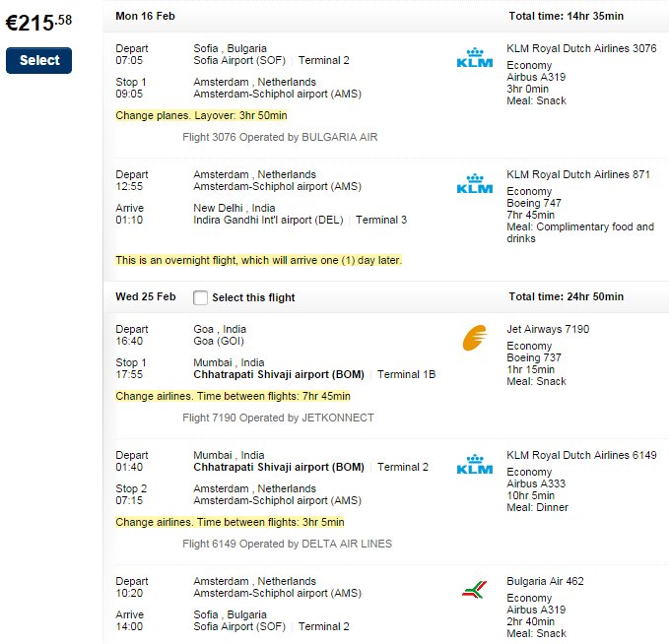
Task: Click the Select button under the price
Action: pyautogui.click(x=39, y=60)
